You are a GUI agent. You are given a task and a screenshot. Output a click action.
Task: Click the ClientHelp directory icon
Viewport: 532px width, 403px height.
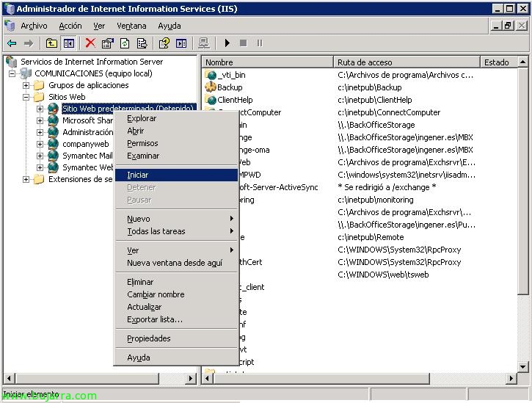tap(211, 100)
